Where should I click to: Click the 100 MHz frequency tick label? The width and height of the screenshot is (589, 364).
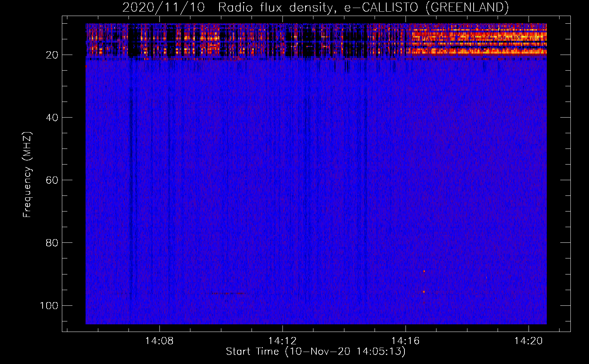49,305
